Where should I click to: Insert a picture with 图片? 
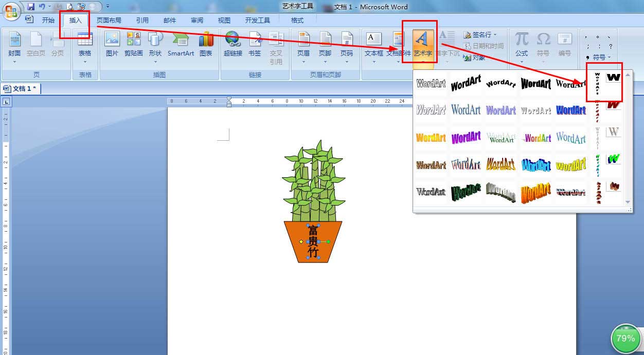112,45
